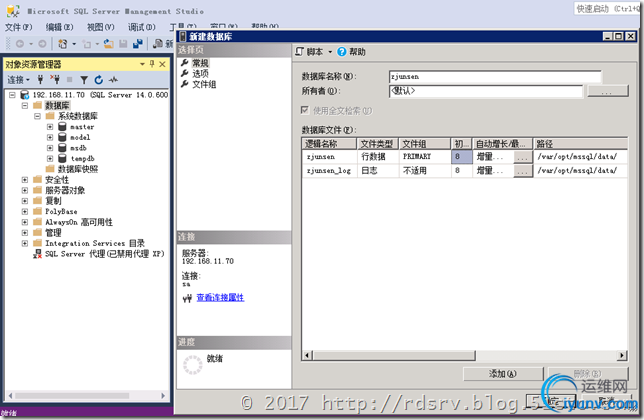644x420 pixels.
Task: Click the New Project toolbar icon
Action: coord(63,44)
